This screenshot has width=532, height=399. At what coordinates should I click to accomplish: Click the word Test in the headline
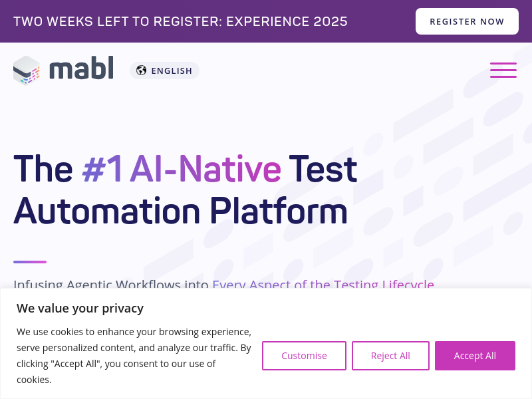coord(323,168)
